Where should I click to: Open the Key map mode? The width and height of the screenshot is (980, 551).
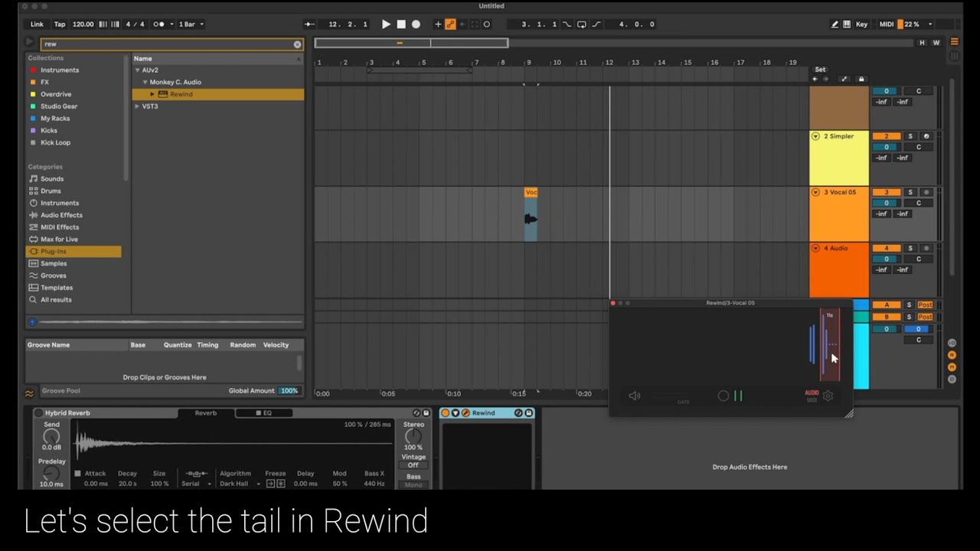(x=862, y=24)
